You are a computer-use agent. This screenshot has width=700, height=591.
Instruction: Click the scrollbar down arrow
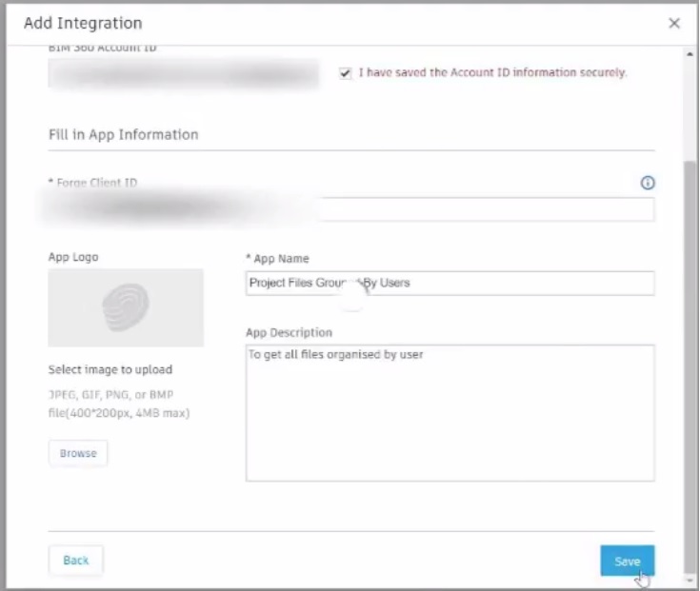(690, 578)
